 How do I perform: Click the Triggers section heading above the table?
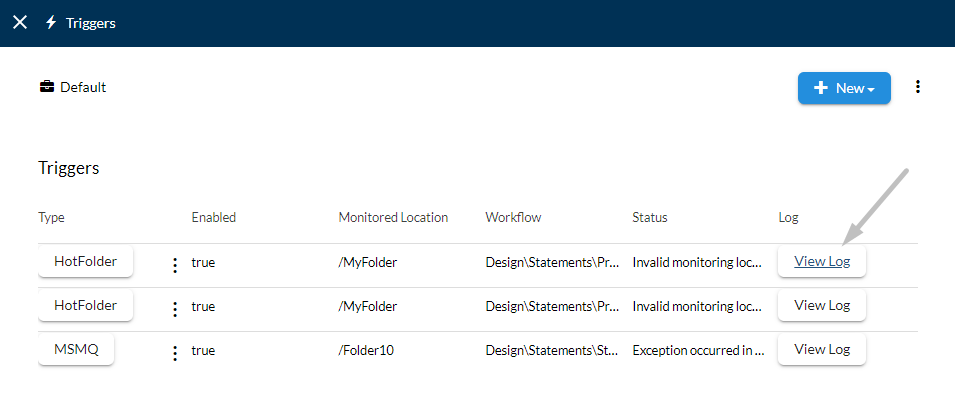(69, 168)
